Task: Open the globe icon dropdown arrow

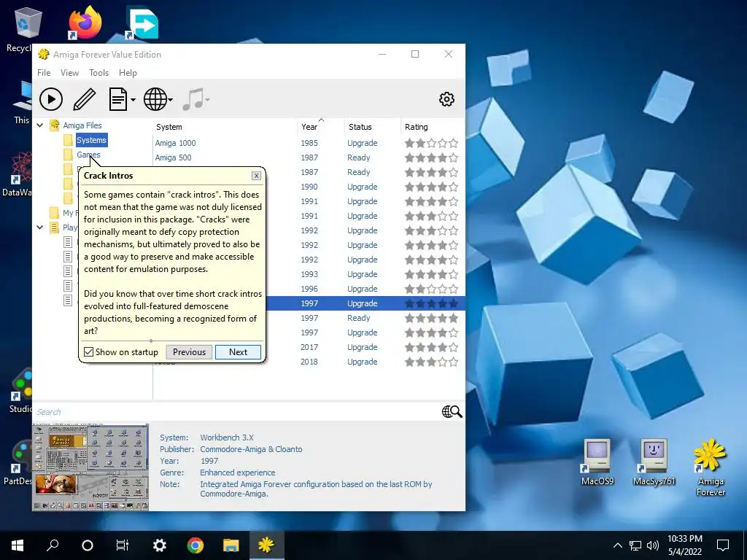Action: [x=170, y=99]
